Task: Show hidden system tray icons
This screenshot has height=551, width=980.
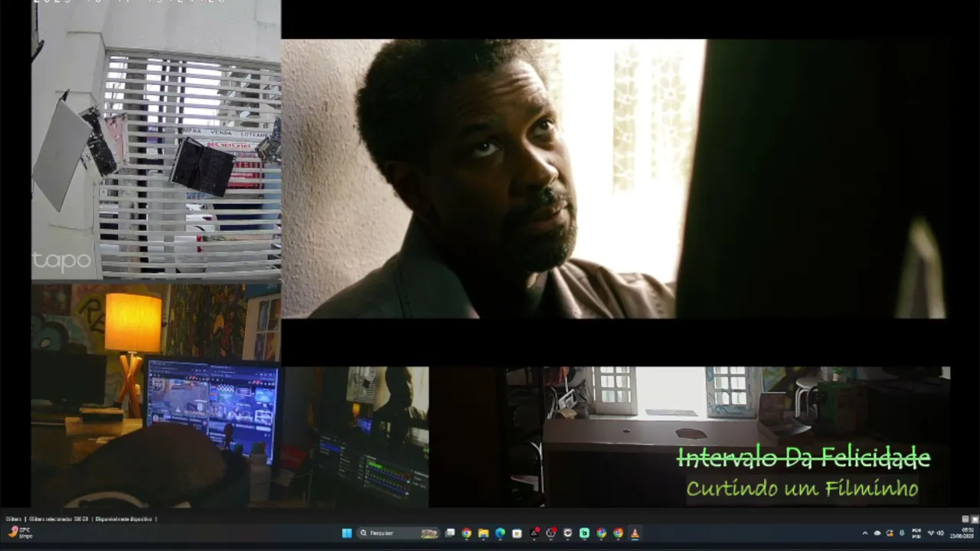Action: pyautogui.click(x=865, y=533)
